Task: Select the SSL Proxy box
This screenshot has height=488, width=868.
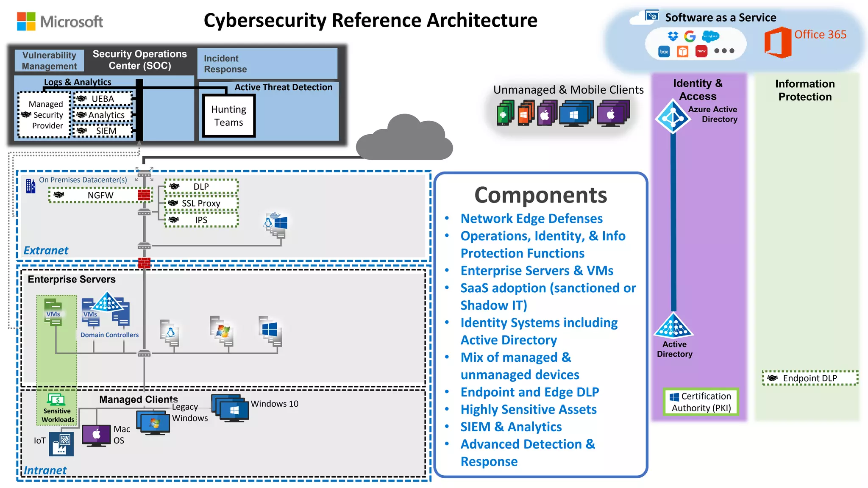Action: [201, 203]
